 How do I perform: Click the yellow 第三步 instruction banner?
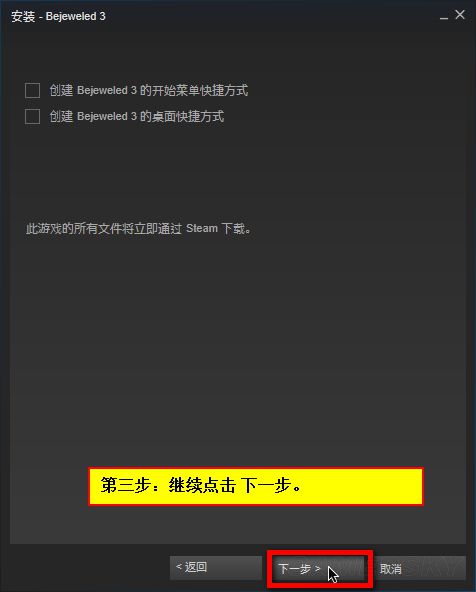[256, 486]
